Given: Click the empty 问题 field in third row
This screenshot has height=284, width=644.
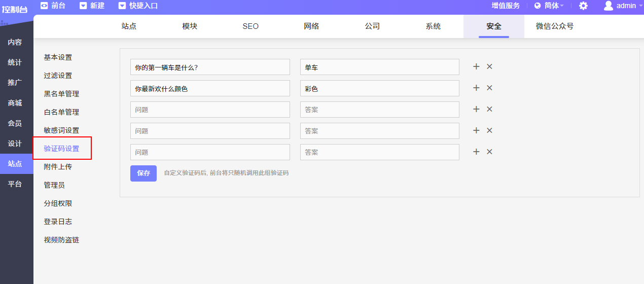Looking at the screenshot, I should coord(210,110).
